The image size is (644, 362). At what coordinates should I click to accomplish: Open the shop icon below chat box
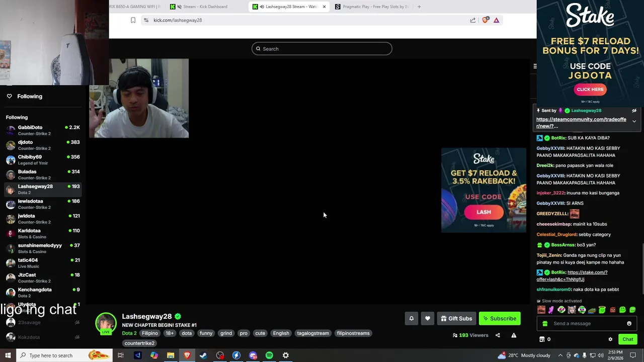tap(542, 339)
